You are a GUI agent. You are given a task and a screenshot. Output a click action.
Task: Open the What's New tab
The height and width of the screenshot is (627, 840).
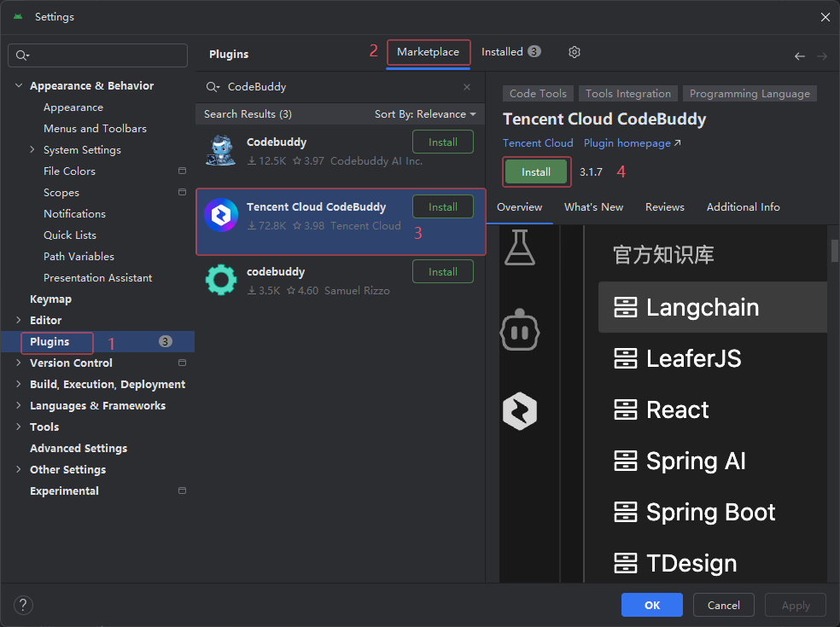pos(593,206)
